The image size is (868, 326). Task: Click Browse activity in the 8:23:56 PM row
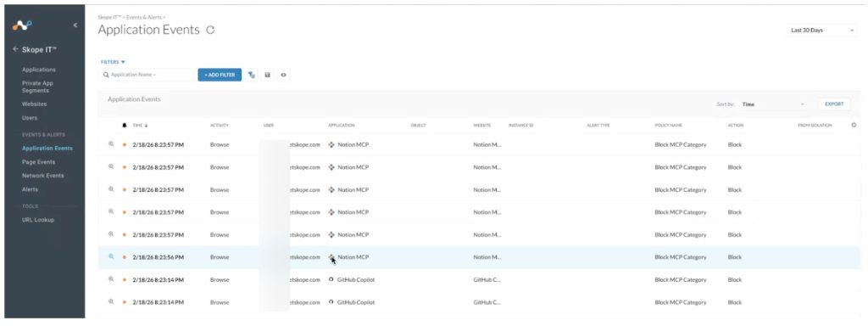[220, 257]
